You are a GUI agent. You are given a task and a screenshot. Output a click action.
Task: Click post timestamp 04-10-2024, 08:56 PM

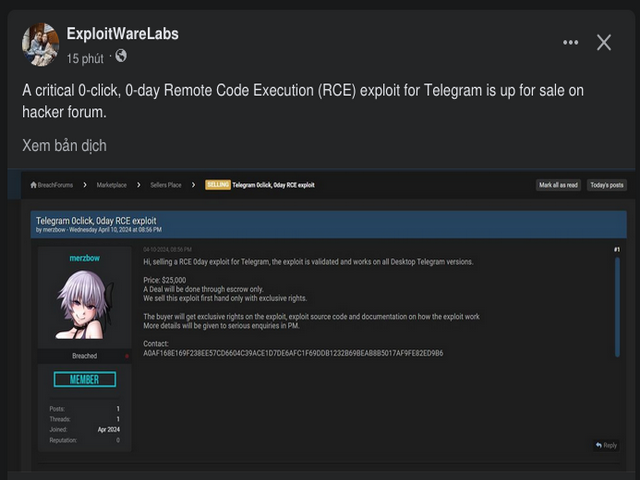pyautogui.click(x=167, y=249)
